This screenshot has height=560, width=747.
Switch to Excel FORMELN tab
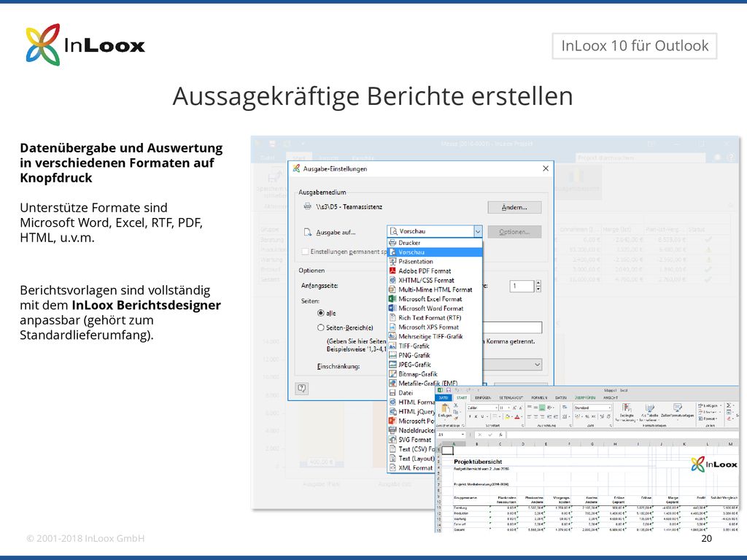coord(539,397)
